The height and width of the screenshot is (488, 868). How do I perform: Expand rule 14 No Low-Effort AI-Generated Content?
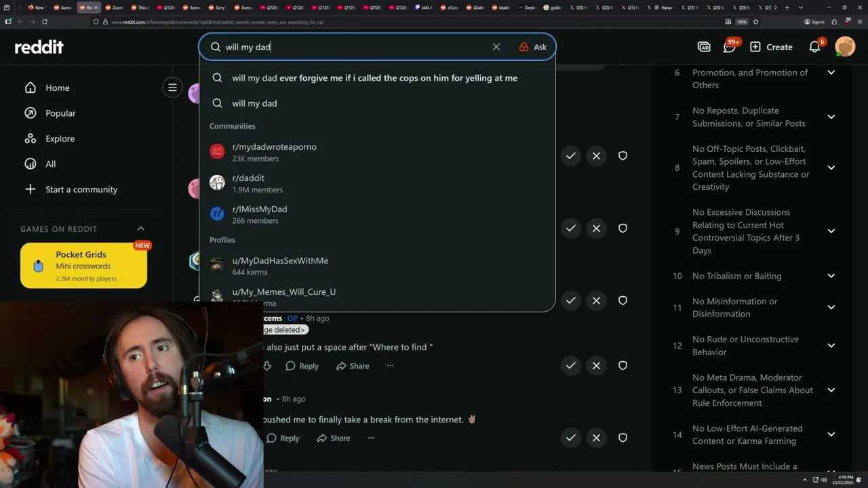click(x=831, y=434)
